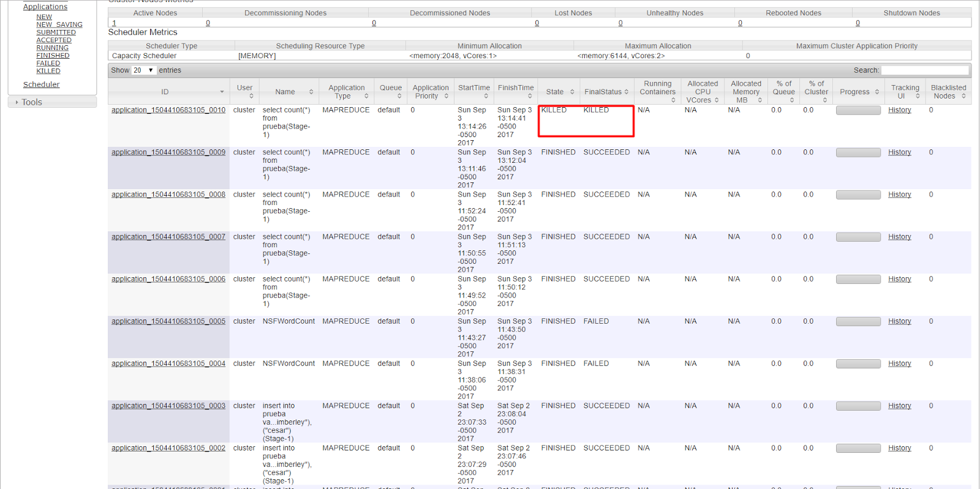Sort by Running Containers using its arrows
This screenshot has width=980, height=489.
tap(673, 100)
